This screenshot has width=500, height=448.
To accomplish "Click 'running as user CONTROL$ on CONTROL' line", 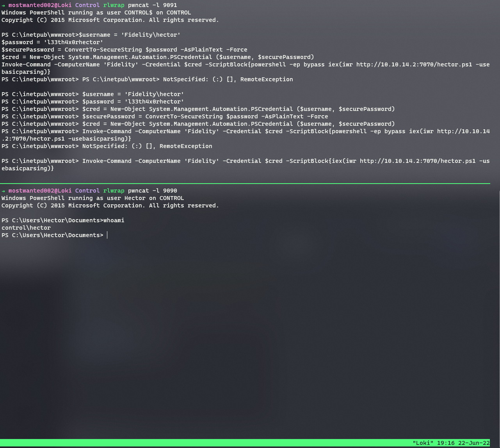I will point(96,12).
